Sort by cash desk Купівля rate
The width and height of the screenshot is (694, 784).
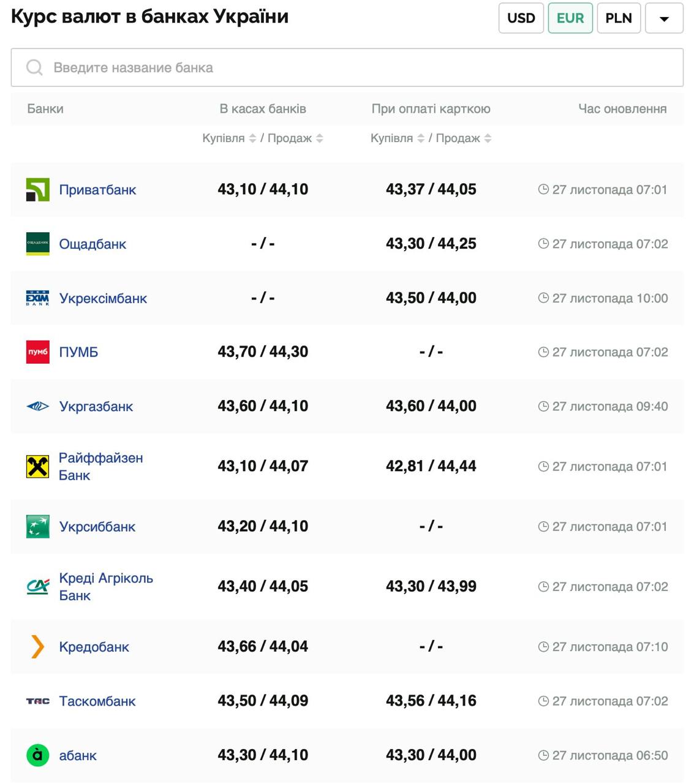tap(252, 138)
